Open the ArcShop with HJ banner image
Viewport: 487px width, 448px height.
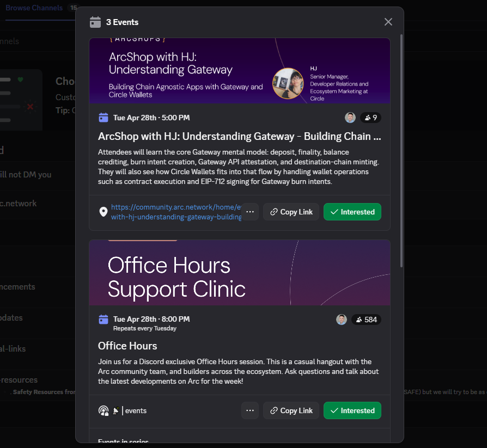point(240,71)
